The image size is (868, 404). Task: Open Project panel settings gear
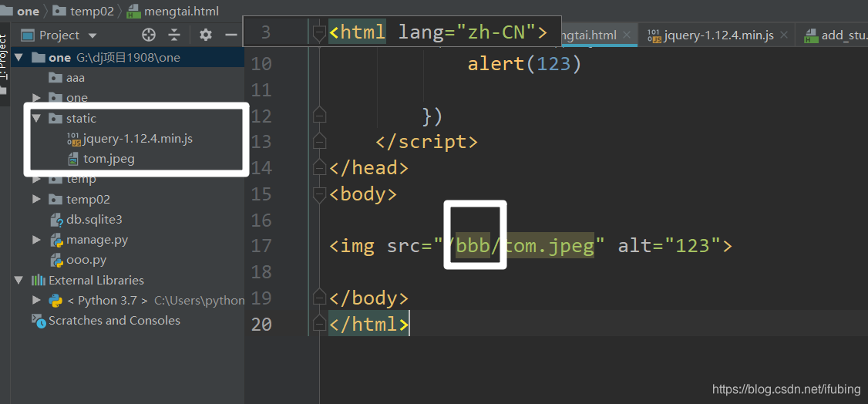[x=206, y=35]
